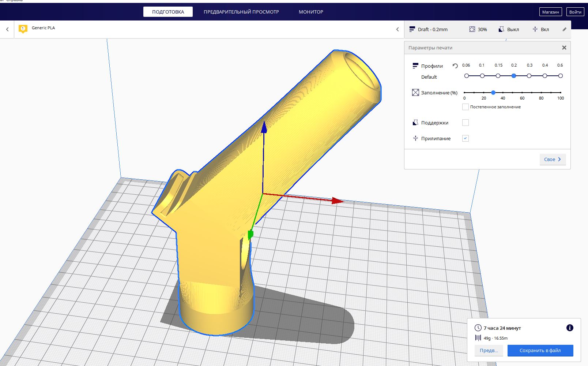This screenshot has width=588, height=366.
Task: Collapse the left panel with the chevron
Action: (x=7, y=29)
